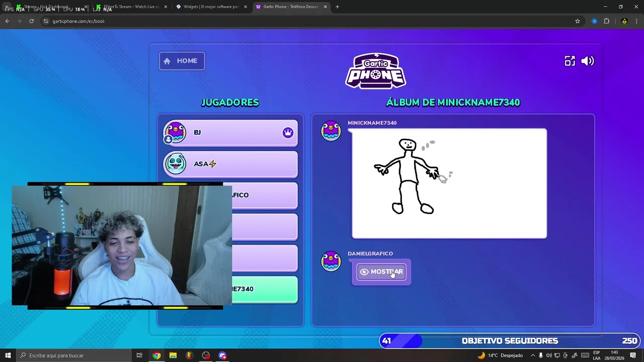
Task: Open the browser extensions puzzle icon
Action: 606,21
